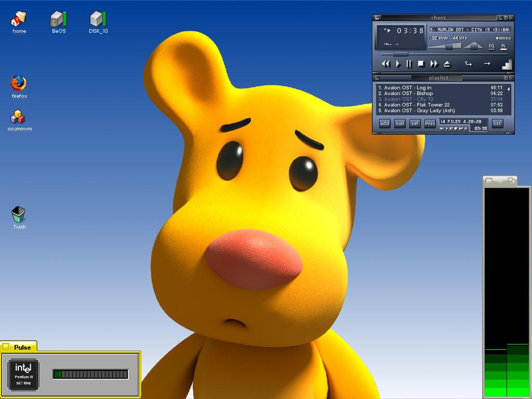This screenshot has width=532, height=399.
Task: Pause playback in the main player
Action: click(x=409, y=64)
